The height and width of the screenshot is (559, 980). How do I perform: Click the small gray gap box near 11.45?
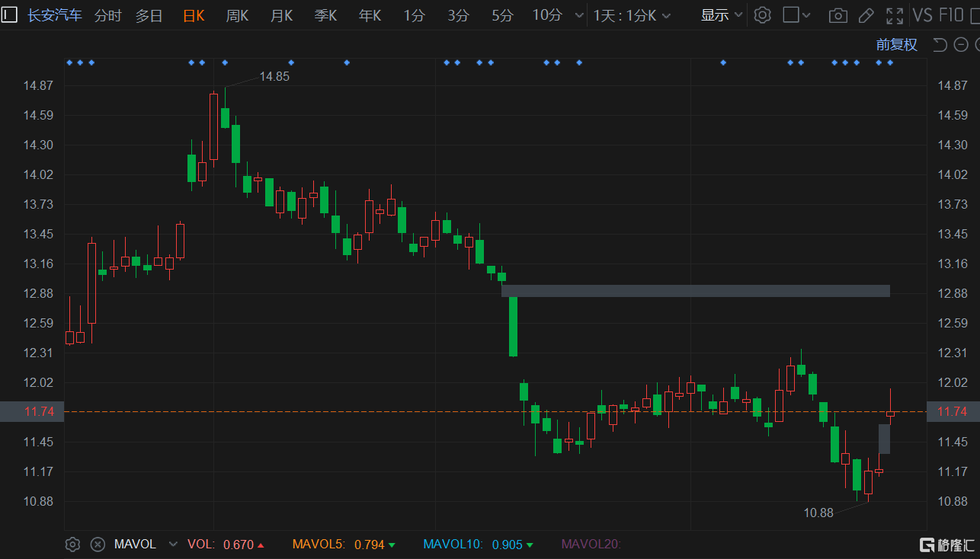[884, 439]
